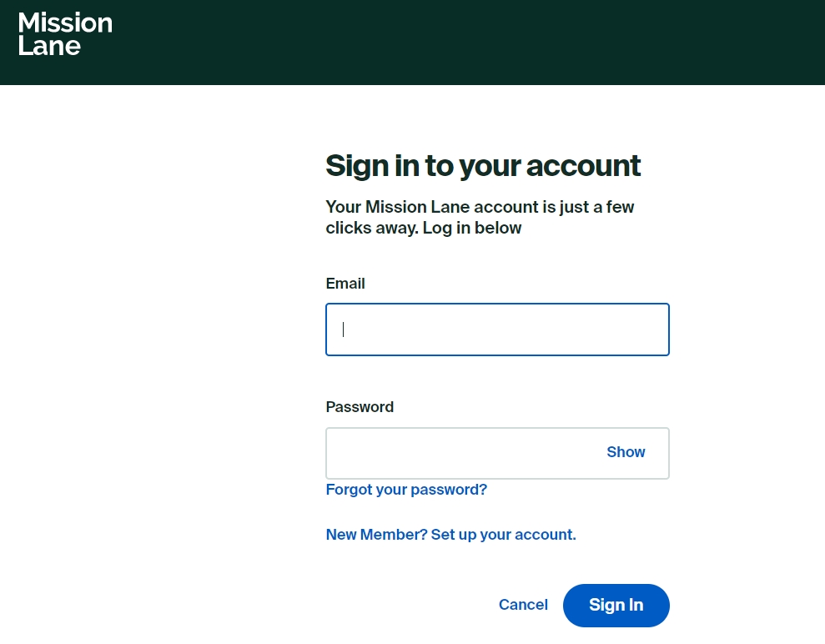This screenshot has width=825, height=644.
Task: Reveal the password by clicking Show
Action: (x=625, y=452)
